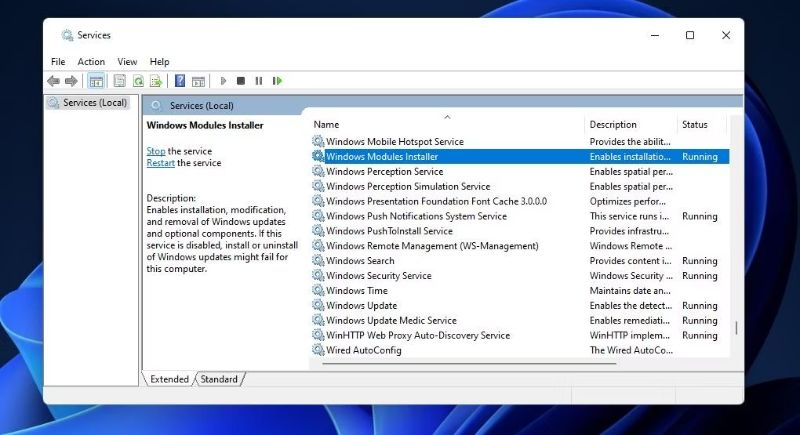Switch to the Standard tab
The image size is (800, 435).
coord(220,379)
